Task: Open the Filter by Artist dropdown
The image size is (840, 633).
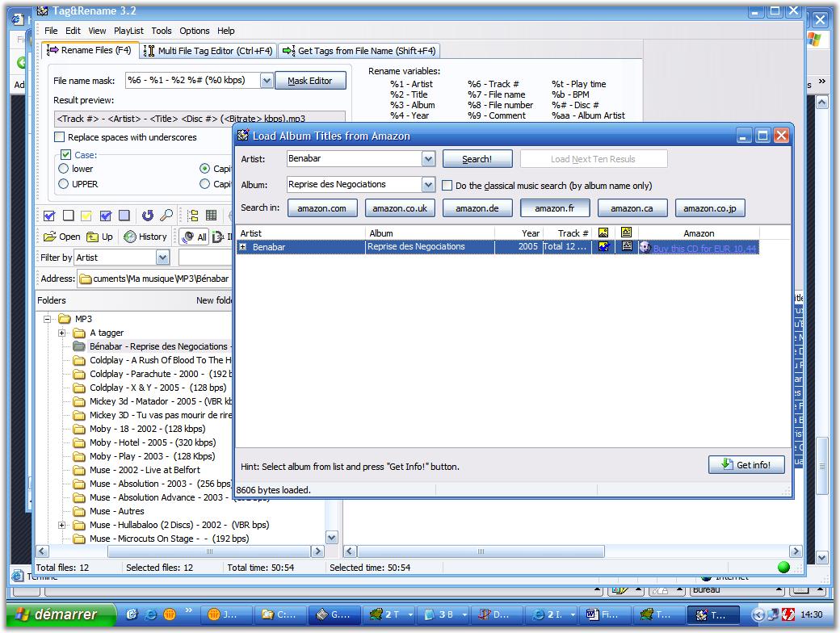Action: click(x=162, y=258)
